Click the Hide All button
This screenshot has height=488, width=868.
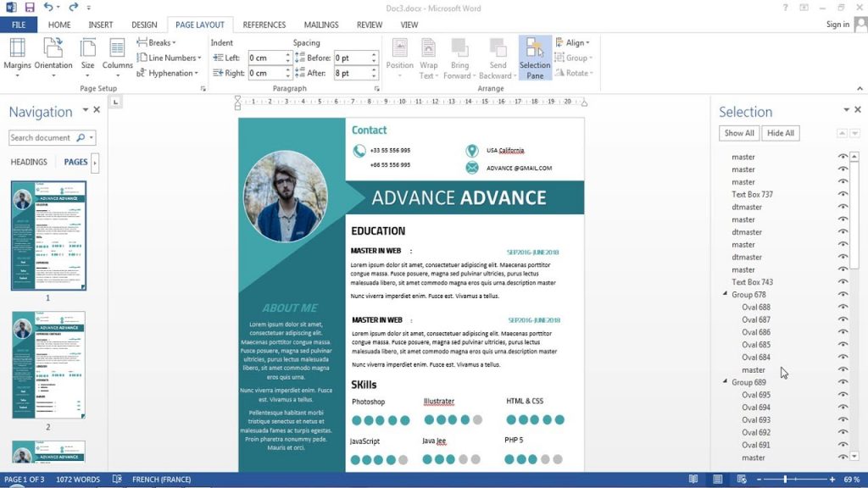click(781, 133)
